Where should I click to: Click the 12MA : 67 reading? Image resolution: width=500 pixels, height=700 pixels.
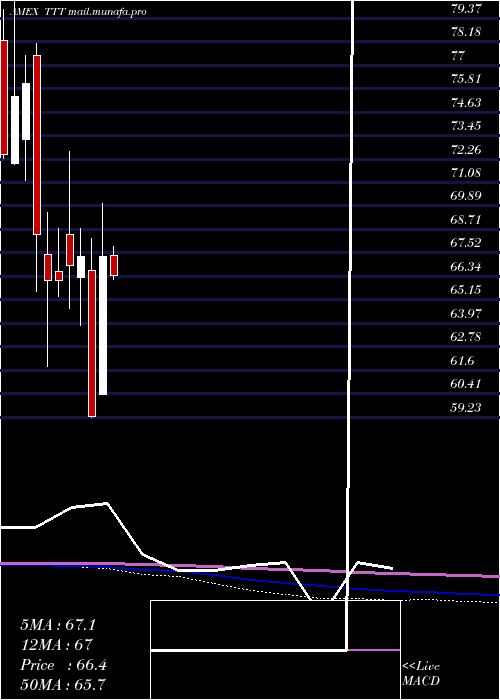(x=56, y=645)
